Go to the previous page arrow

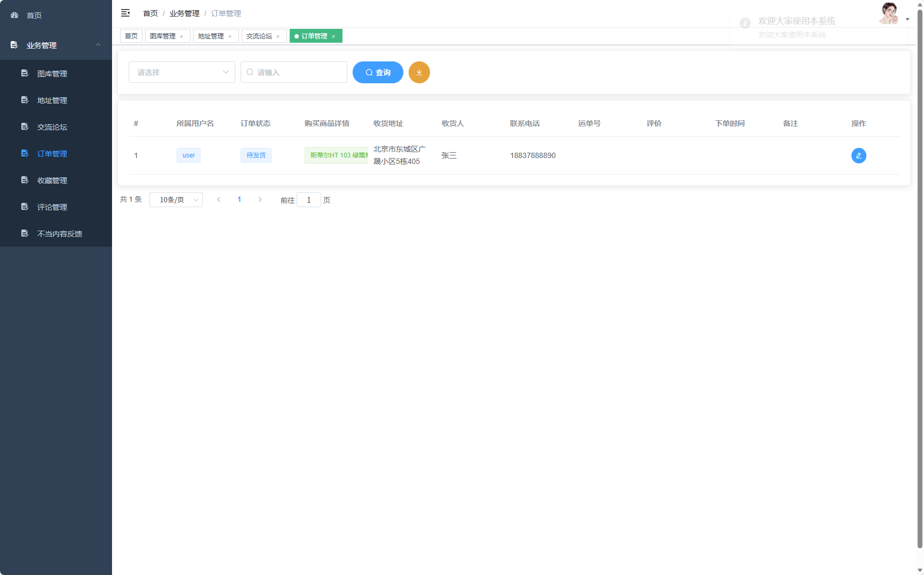coord(219,200)
